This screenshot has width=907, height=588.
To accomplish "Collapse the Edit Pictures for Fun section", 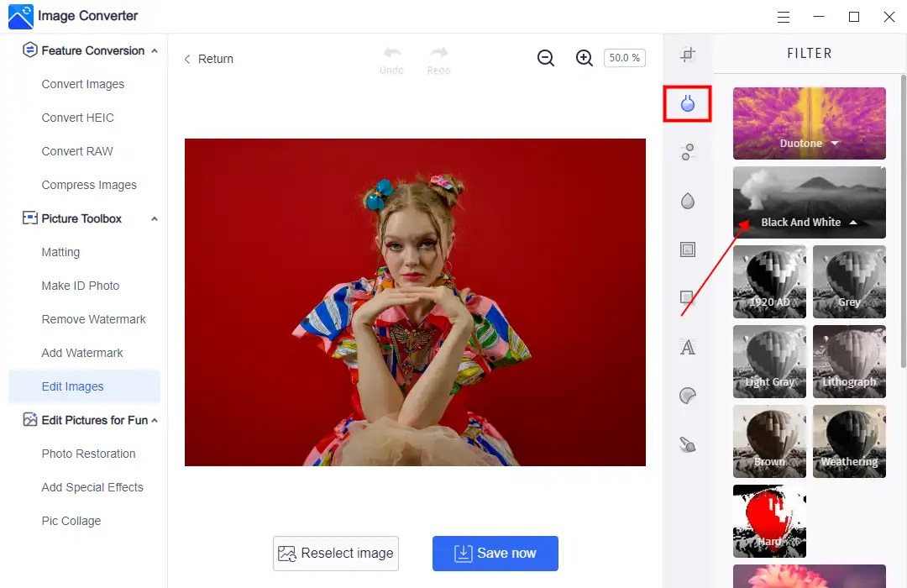I will [x=155, y=420].
